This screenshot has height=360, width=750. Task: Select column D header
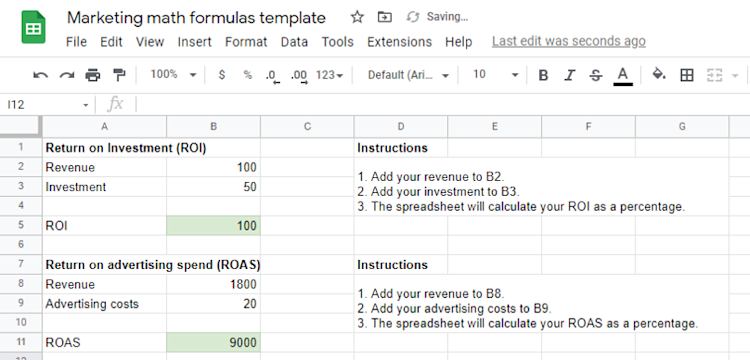[401, 127]
